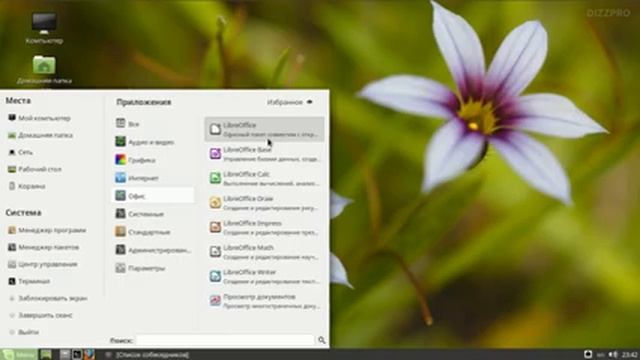Open Сеть network place
This screenshot has height=360, width=640.
point(20,152)
